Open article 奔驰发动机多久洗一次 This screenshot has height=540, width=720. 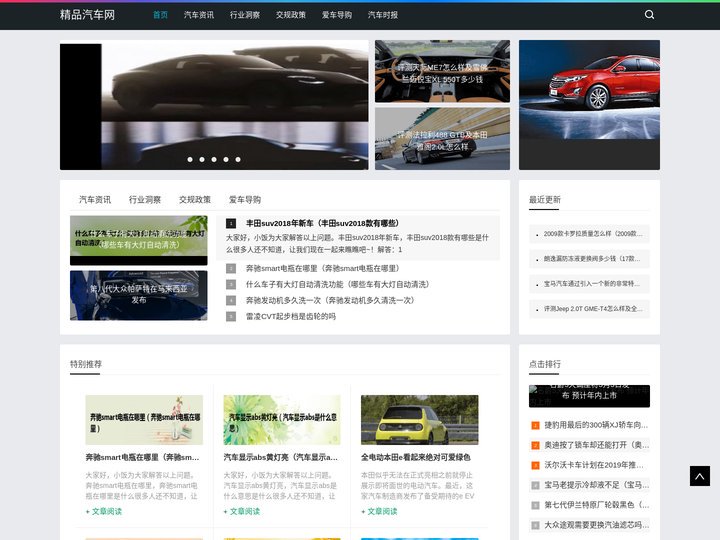point(330,300)
